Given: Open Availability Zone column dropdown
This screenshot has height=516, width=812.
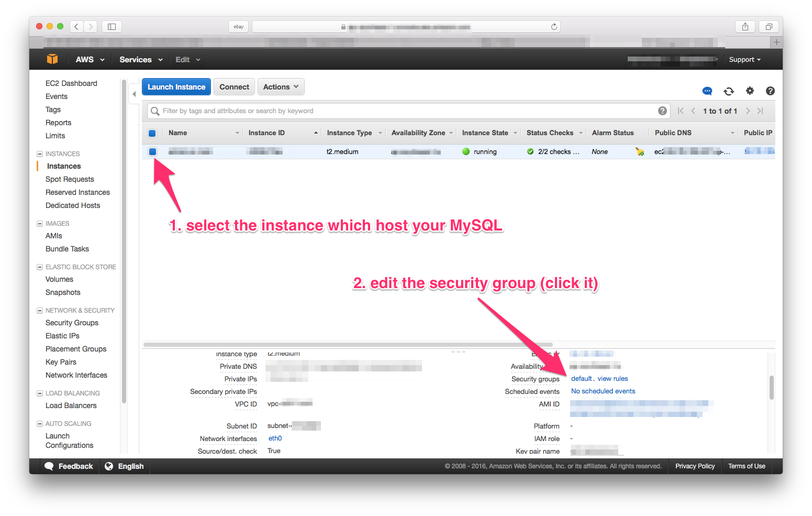Looking at the screenshot, I should click(x=451, y=133).
